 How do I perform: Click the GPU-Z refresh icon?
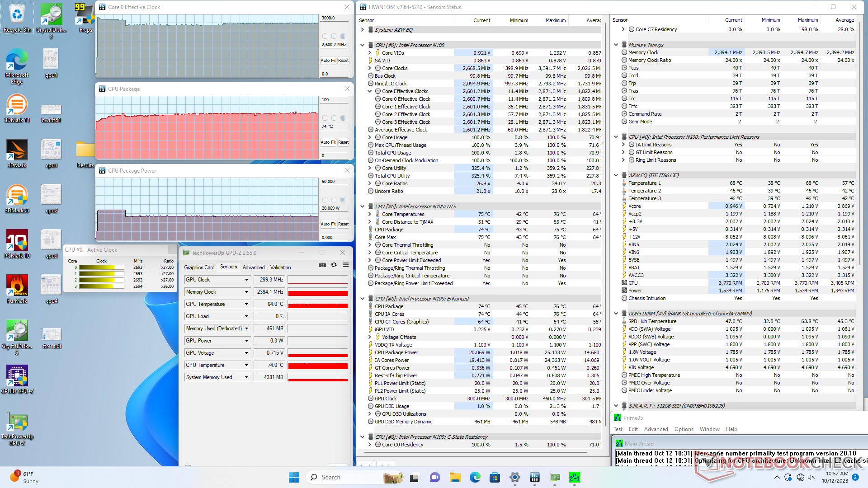[334, 265]
